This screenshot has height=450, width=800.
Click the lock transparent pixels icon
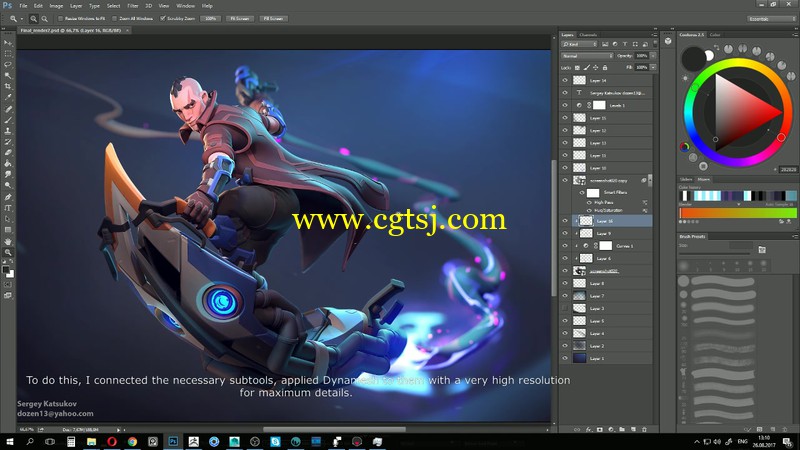(577, 67)
